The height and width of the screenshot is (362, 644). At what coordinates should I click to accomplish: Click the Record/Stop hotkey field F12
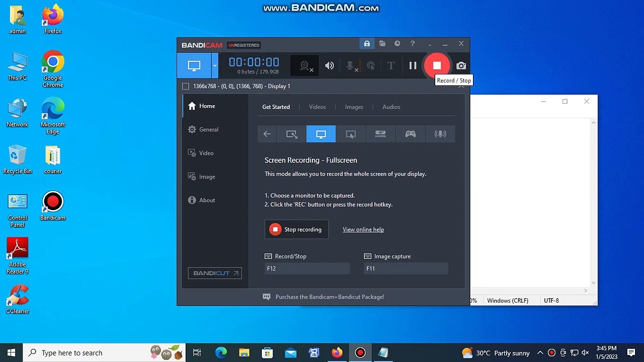(307, 268)
